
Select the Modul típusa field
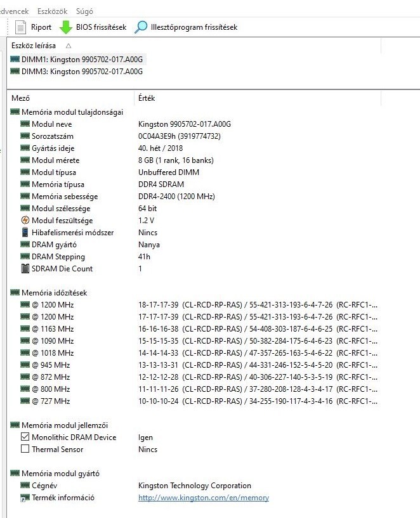(54, 172)
